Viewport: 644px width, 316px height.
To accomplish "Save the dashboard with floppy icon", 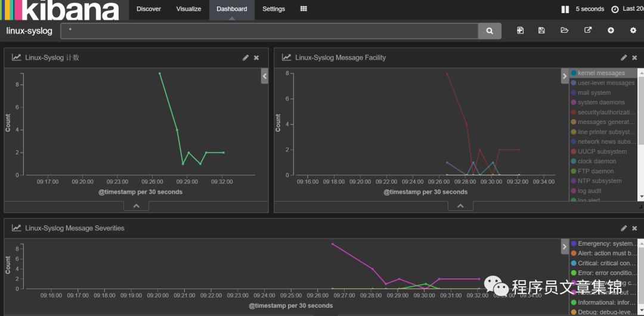I will (541, 30).
